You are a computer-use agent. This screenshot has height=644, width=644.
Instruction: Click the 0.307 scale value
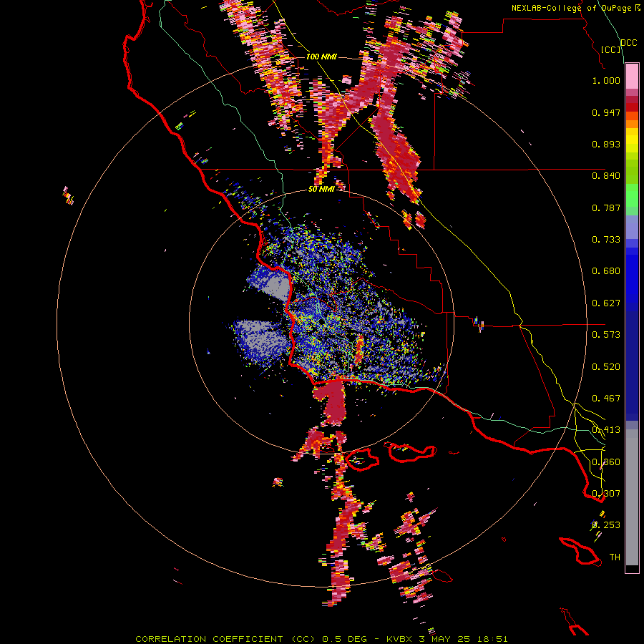tap(606, 494)
